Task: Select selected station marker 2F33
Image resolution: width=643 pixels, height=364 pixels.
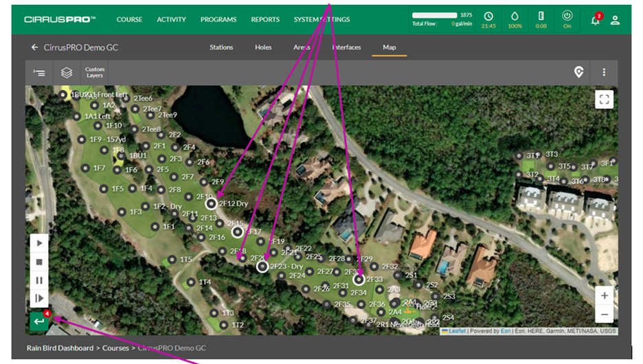Action: [359, 280]
